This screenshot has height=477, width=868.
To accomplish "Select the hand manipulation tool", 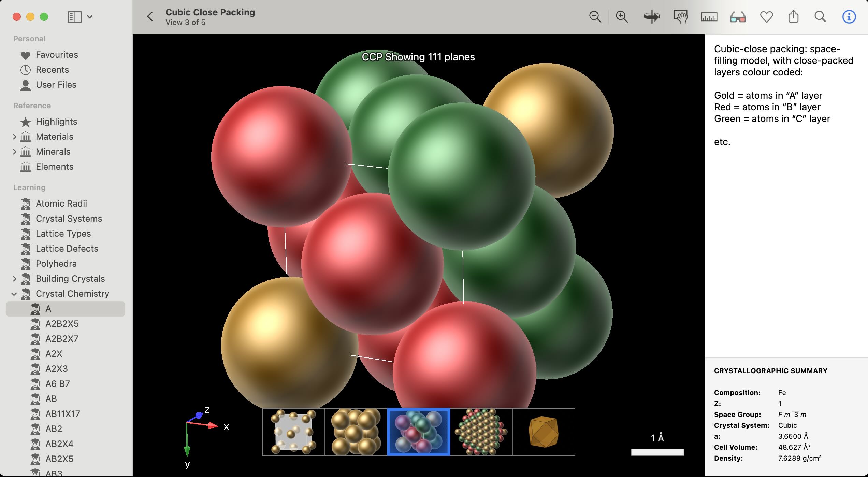I will 680,16.
